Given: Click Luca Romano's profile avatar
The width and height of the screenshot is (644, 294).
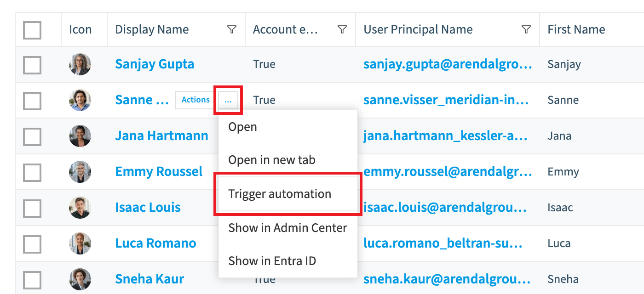Looking at the screenshot, I should pyautogui.click(x=80, y=243).
